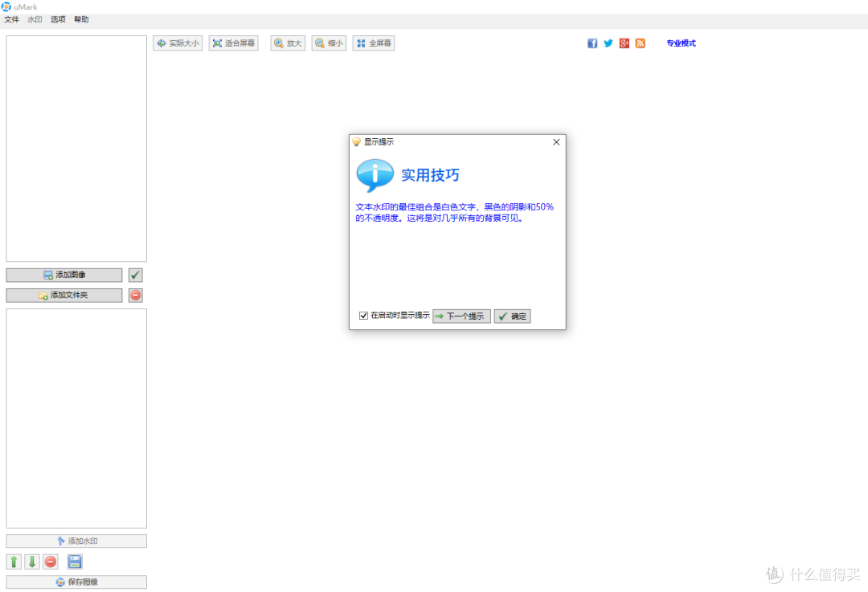This screenshot has height=592, width=868.
Task: Switch to 全屏幕 view
Action: tap(374, 43)
